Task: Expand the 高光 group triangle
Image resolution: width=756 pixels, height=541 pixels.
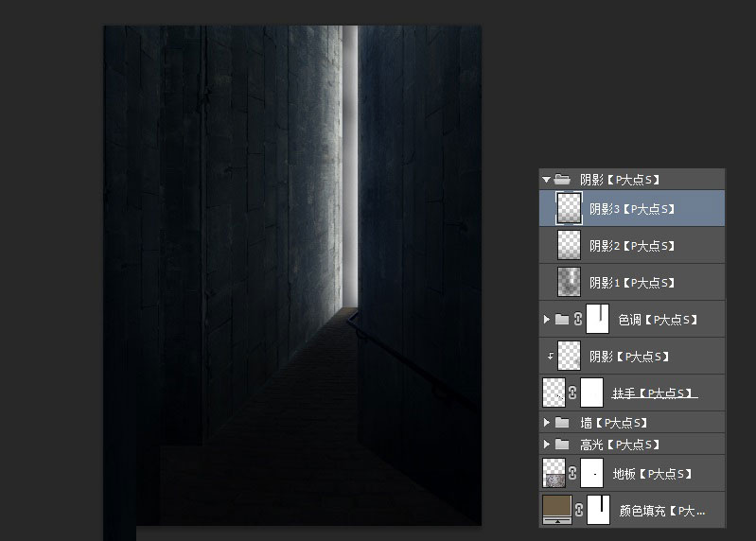Action: coord(546,444)
